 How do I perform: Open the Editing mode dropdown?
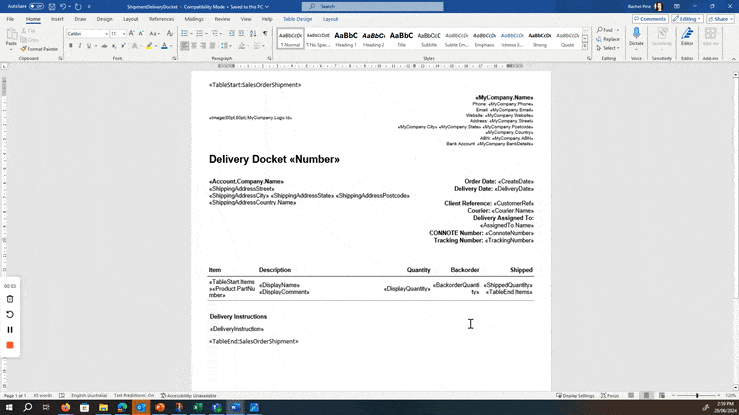coord(686,18)
